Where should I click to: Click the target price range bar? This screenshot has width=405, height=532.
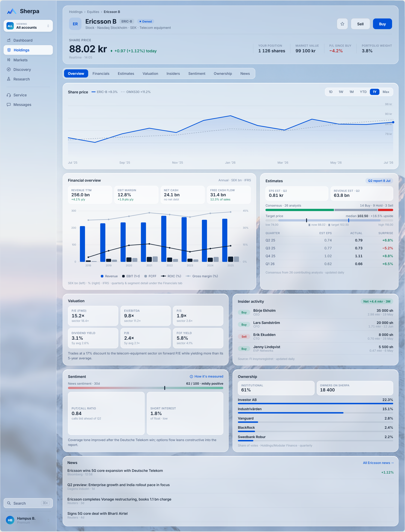[329, 220]
